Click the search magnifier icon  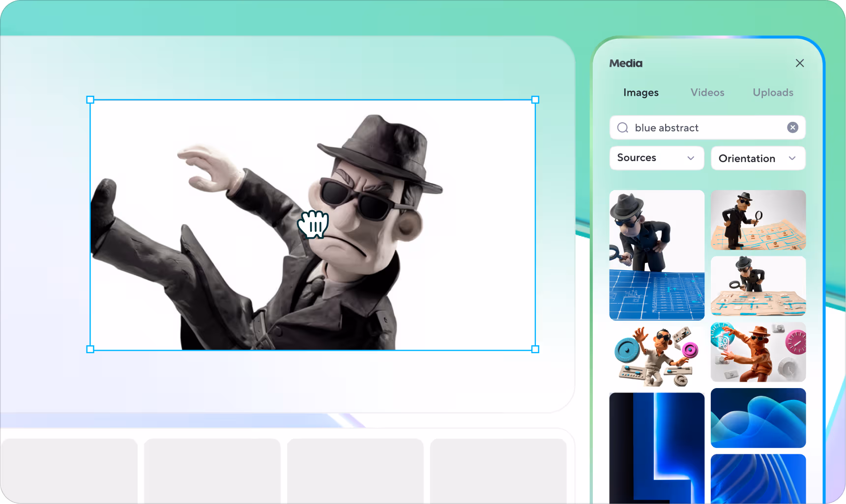coord(623,128)
